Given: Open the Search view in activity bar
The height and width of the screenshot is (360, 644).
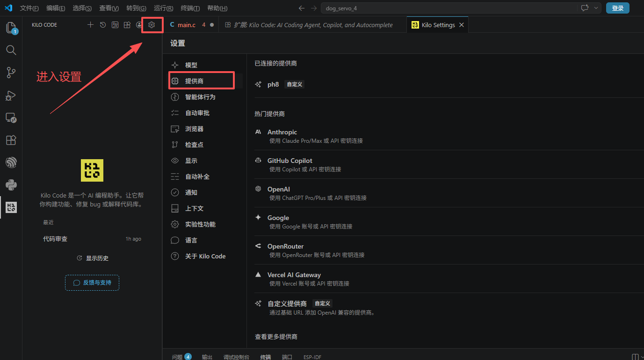Looking at the screenshot, I should click(x=11, y=50).
